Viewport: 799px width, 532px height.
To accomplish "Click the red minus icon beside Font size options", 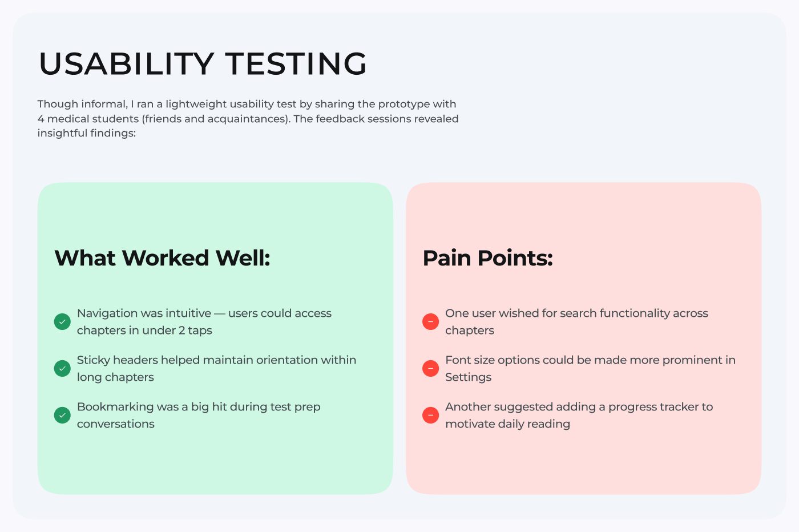I will (430, 369).
